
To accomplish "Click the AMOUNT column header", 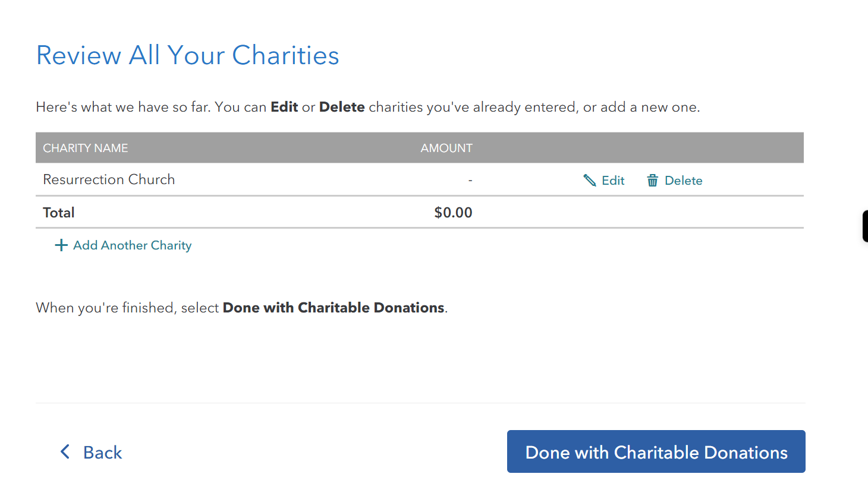I will 446,148.
